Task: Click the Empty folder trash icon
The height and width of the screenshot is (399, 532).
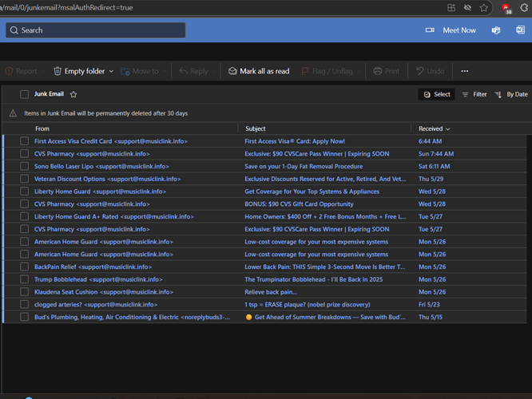Action: coord(58,71)
